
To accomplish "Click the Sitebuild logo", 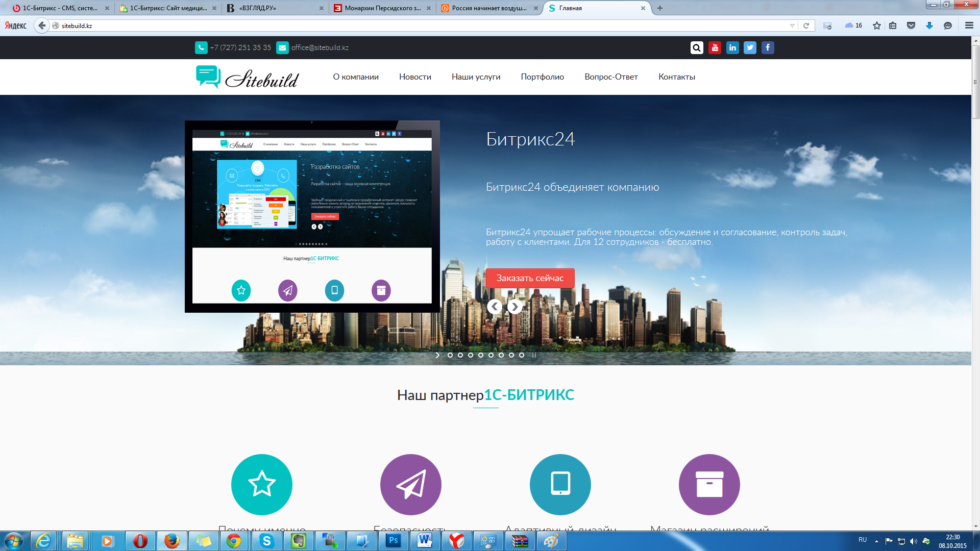I will [x=247, y=77].
